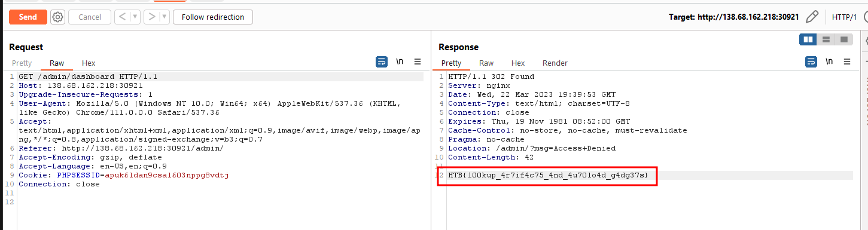Select the Pretty tab in Request panel

[22, 63]
